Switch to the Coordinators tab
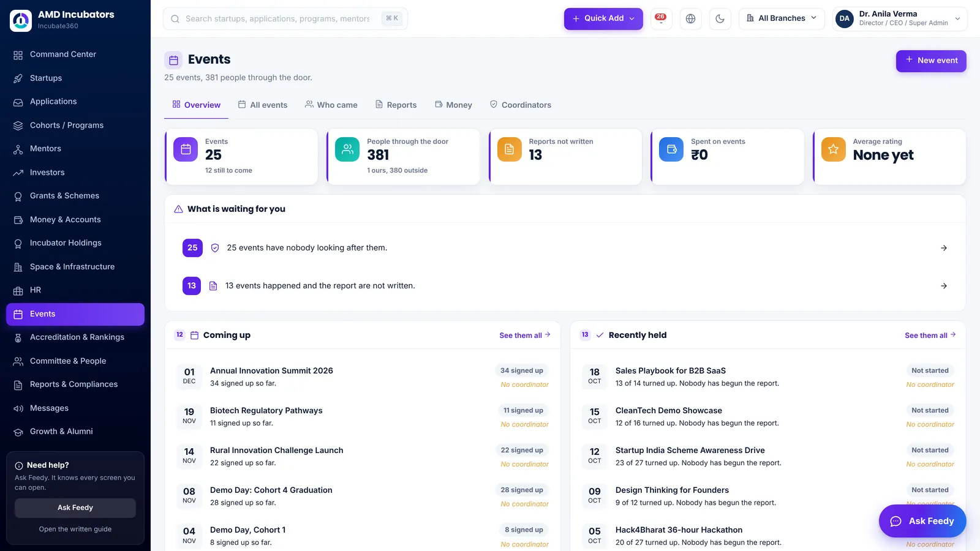The width and height of the screenshot is (980, 551). [520, 105]
